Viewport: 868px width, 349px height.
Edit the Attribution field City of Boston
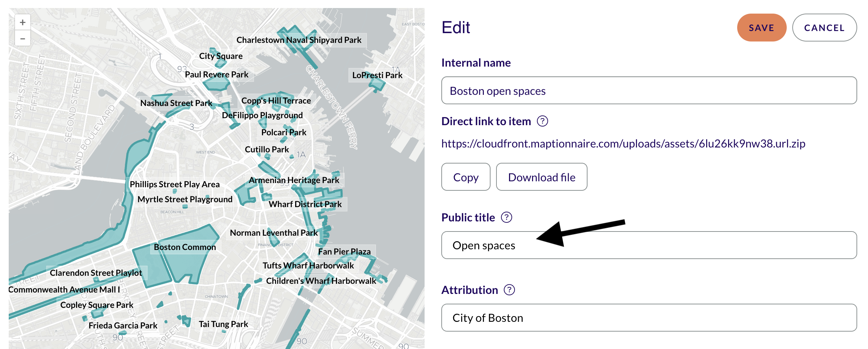(649, 318)
